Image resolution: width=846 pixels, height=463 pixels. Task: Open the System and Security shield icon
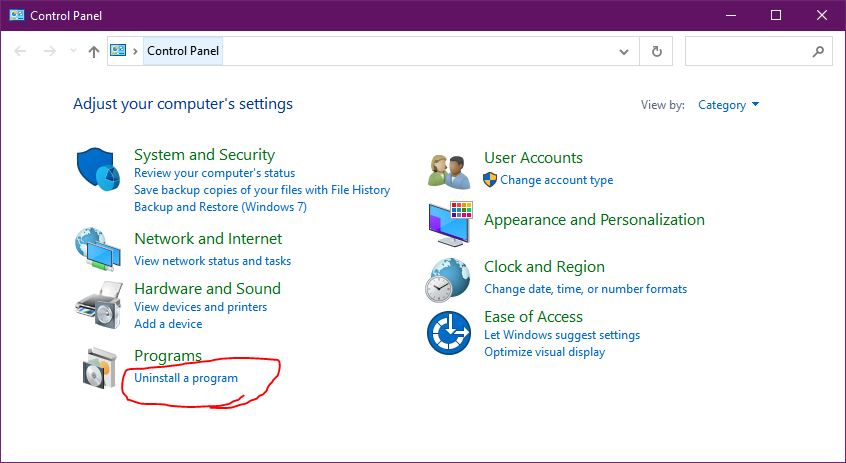click(x=98, y=169)
